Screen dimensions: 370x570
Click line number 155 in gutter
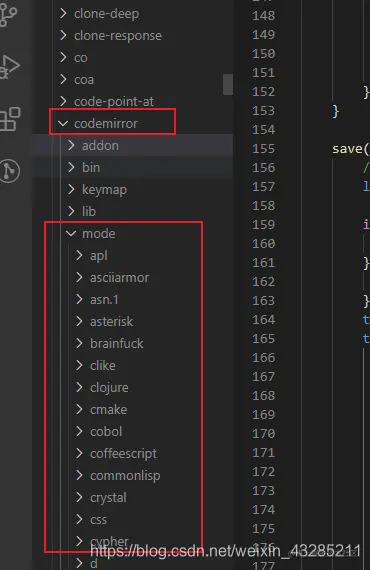point(264,149)
